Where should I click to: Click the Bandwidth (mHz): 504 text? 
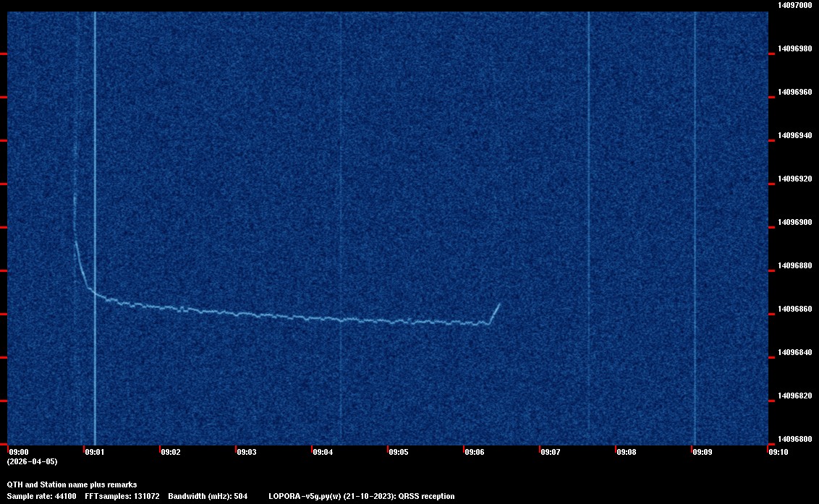[x=208, y=496]
